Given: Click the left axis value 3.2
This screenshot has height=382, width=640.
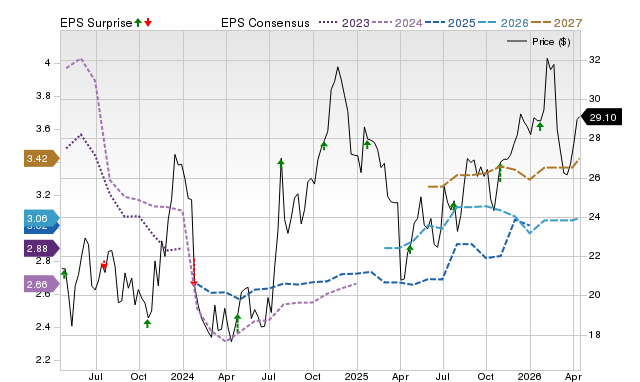Looking at the screenshot, I should [x=44, y=195].
